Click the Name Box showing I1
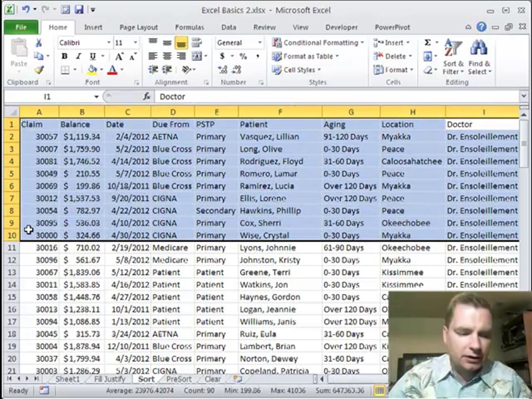Image resolution: width=532 pixels, height=399 pixels. pos(47,97)
